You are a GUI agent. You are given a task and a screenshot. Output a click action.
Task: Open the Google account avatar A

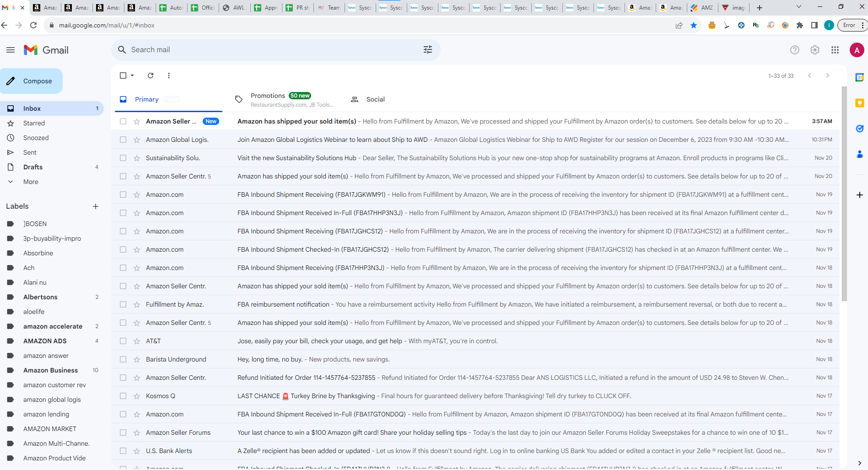coord(857,50)
